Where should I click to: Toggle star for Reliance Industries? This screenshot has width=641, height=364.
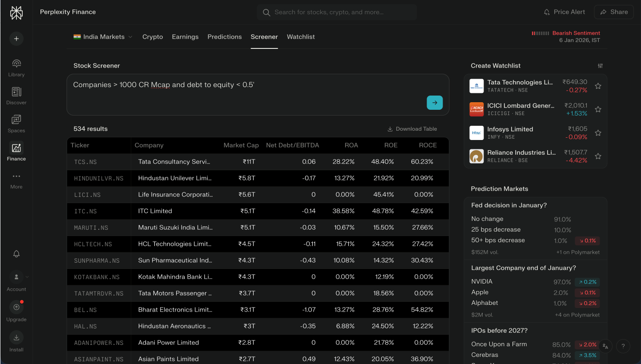[x=598, y=156]
